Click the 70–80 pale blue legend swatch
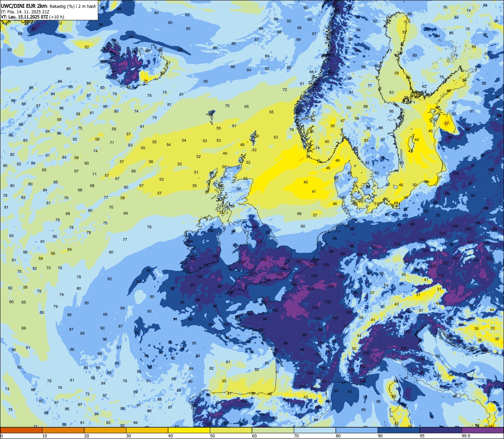Image resolution: width=504 pixels, height=439 pixels. [x=315, y=430]
